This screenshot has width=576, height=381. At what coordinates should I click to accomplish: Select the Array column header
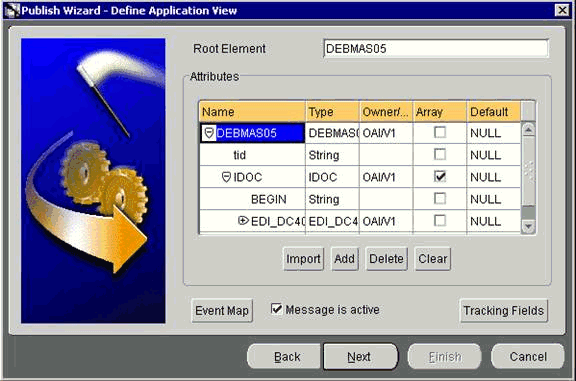[440, 112]
